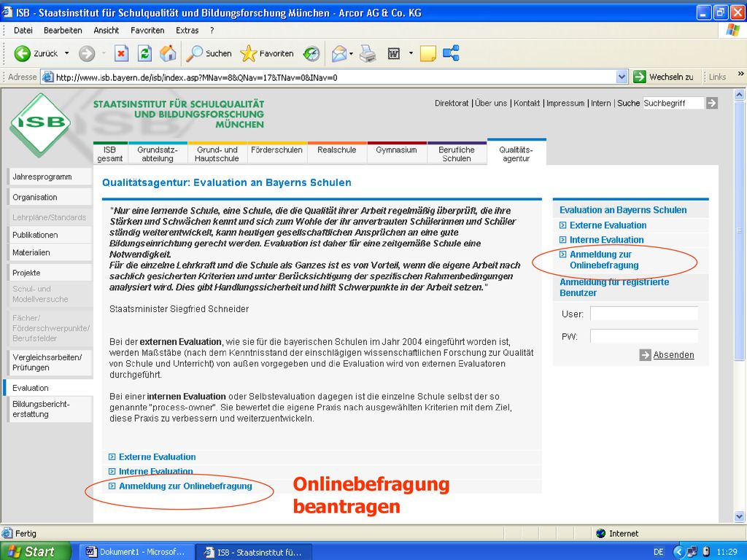Open the Datei menu

[23, 31]
